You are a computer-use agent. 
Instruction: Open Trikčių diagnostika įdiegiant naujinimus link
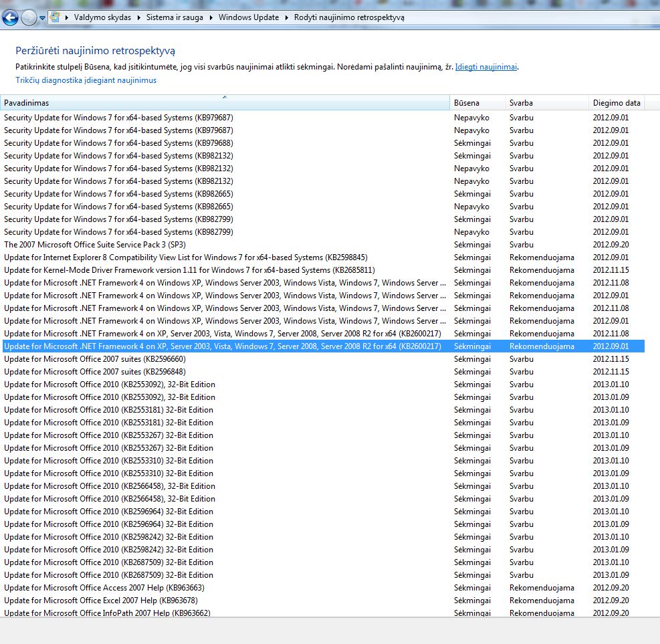(86, 80)
